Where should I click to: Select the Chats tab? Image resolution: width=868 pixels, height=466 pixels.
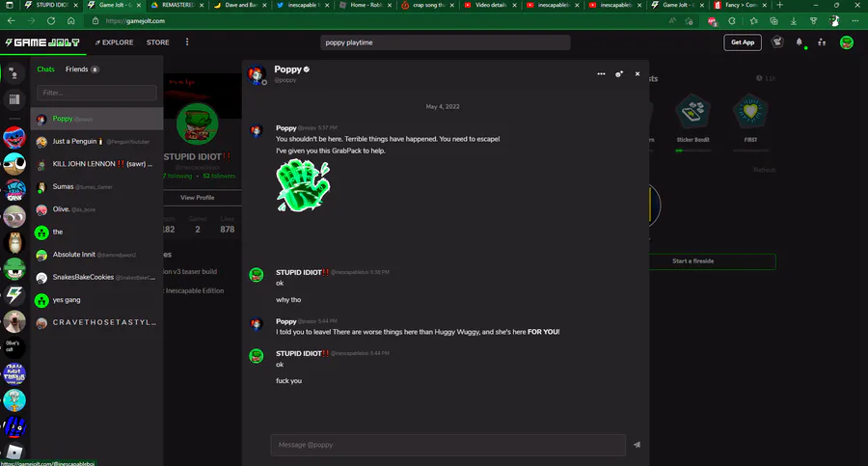coord(45,69)
